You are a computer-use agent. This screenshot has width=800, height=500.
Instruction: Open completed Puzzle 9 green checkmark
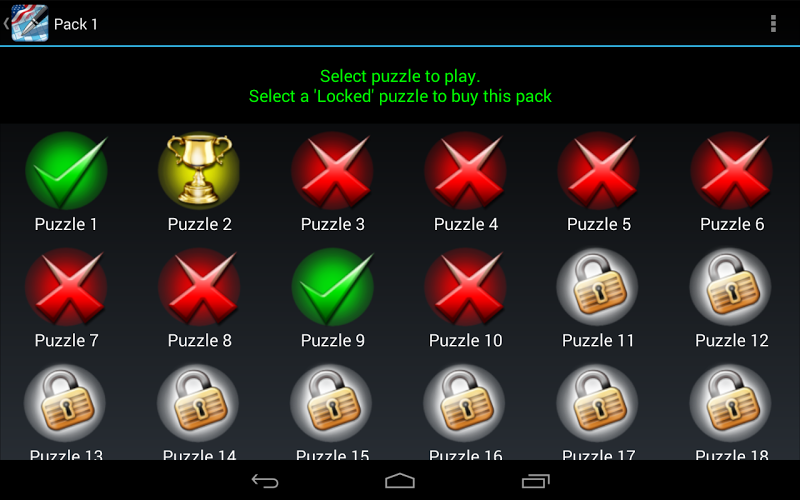click(332, 287)
